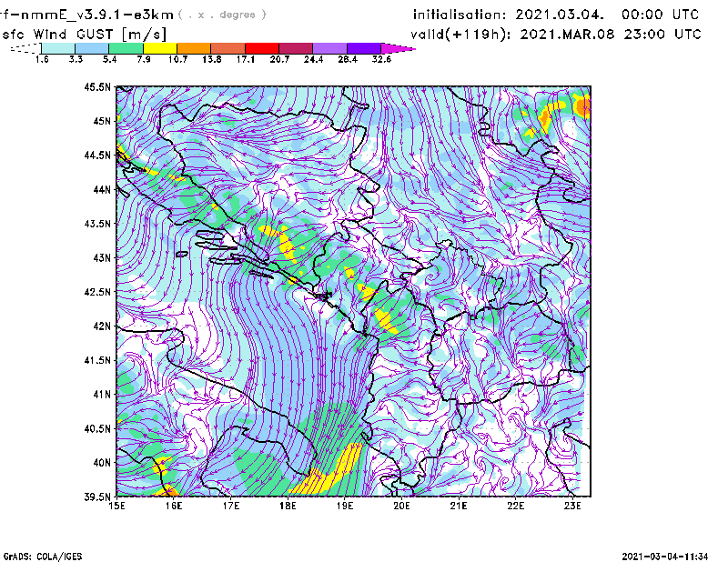Click the 16E longitude axis label
Screen dimensions: 728x562
174,506
